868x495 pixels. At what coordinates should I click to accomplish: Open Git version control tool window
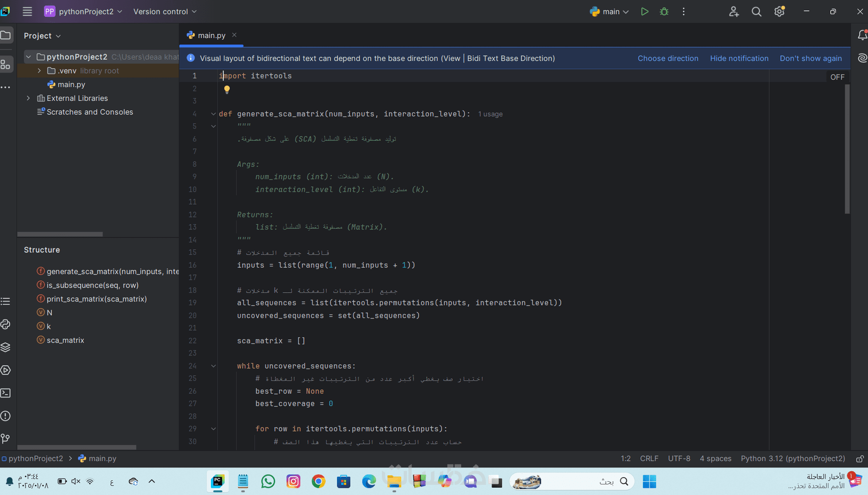pos(6,439)
